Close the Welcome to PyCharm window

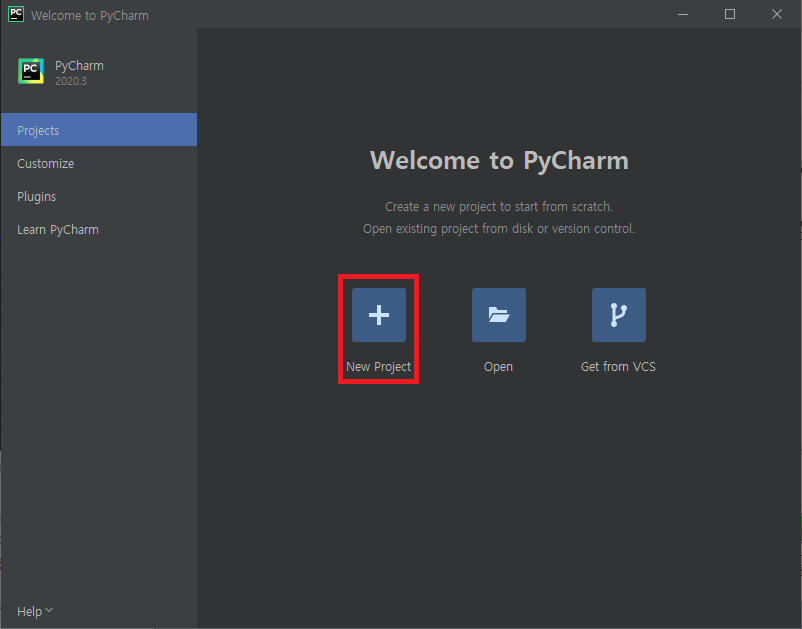[x=777, y=14]
